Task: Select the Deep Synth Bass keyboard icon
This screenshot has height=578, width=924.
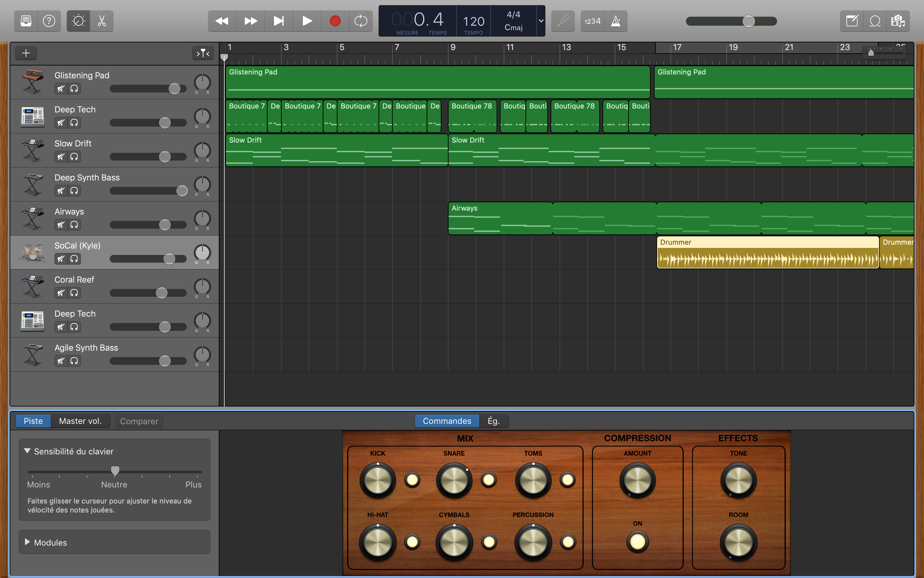Action: 32,184
